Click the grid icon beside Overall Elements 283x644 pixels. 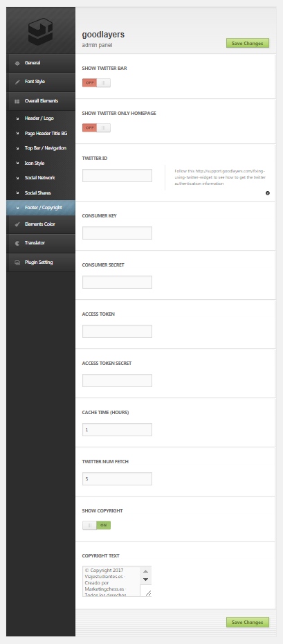(17, 101)
